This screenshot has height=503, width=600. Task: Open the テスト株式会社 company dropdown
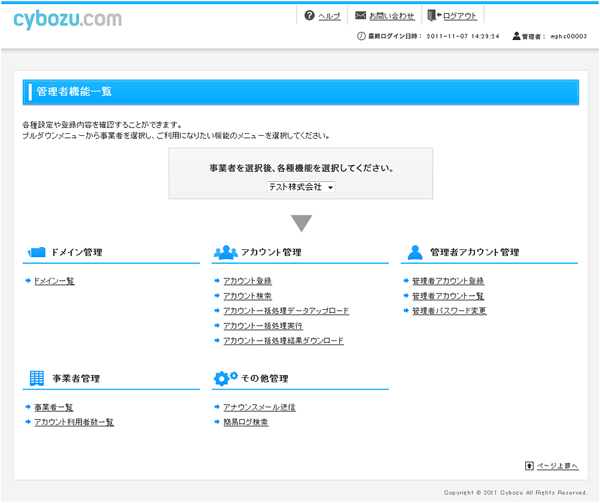301,187
